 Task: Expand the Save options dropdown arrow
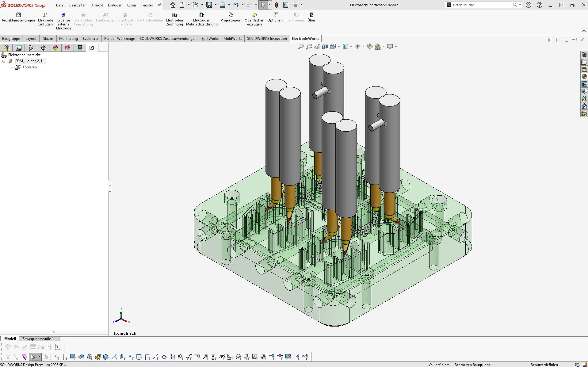[216, 5]
